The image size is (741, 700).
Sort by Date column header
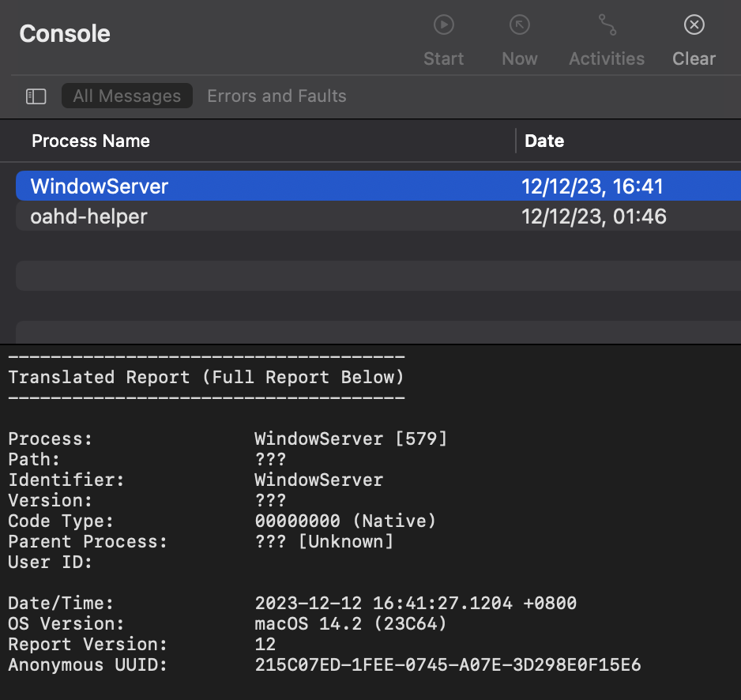point(544,141)
